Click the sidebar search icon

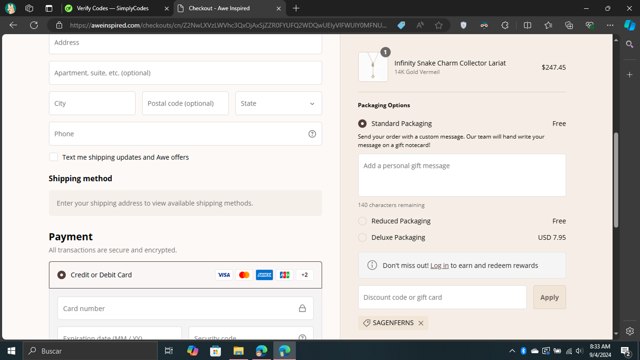click(629, 44)
